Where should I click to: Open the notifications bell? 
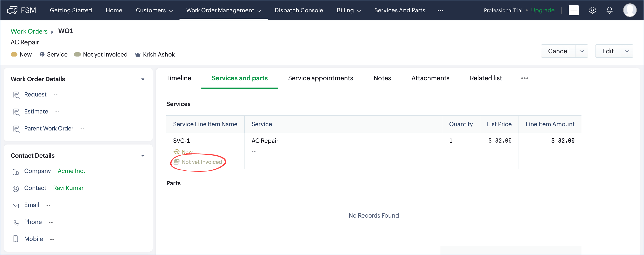click(x=609, y=10)
